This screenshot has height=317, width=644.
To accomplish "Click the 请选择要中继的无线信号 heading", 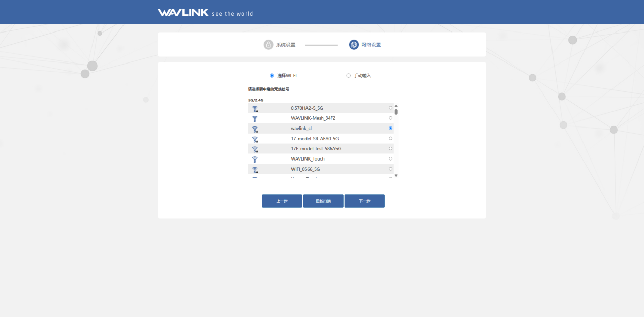I will [x=269, y=89].
